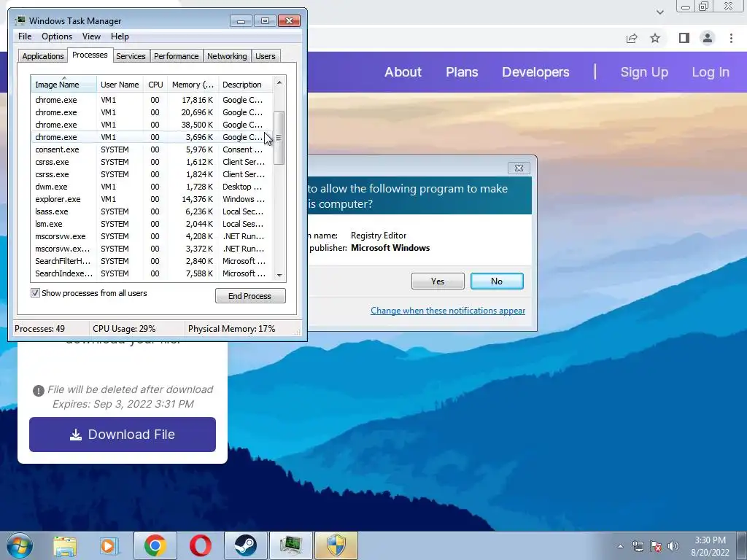Open the Plans page link

462,72
